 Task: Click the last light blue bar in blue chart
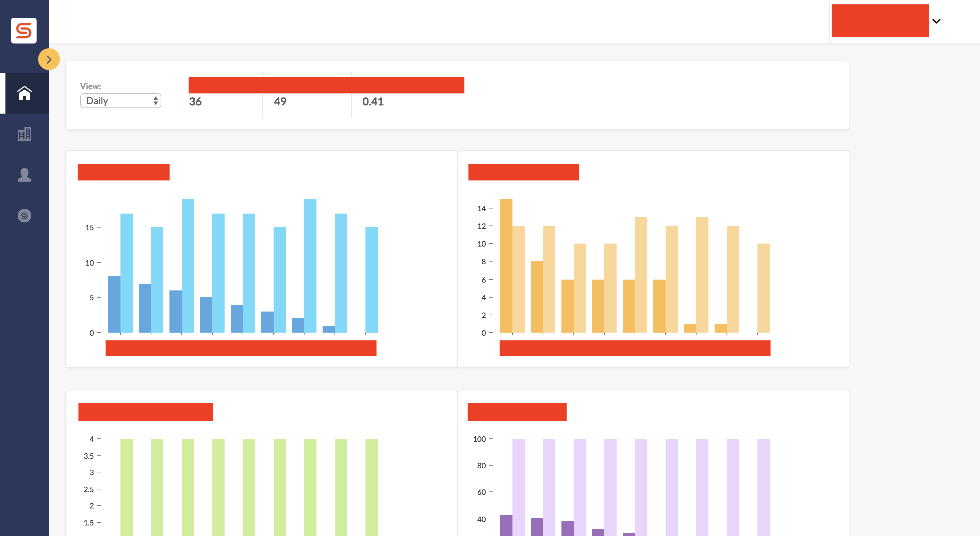371,280
